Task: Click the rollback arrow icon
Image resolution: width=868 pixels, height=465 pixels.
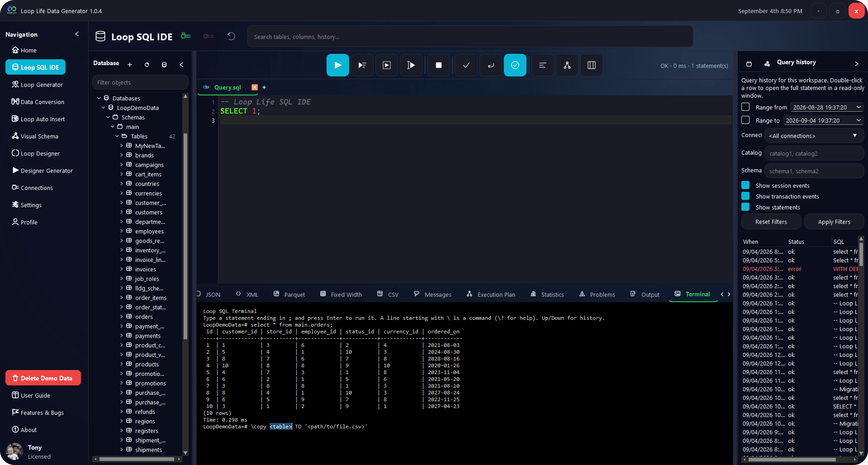Action: coord(491,65)
